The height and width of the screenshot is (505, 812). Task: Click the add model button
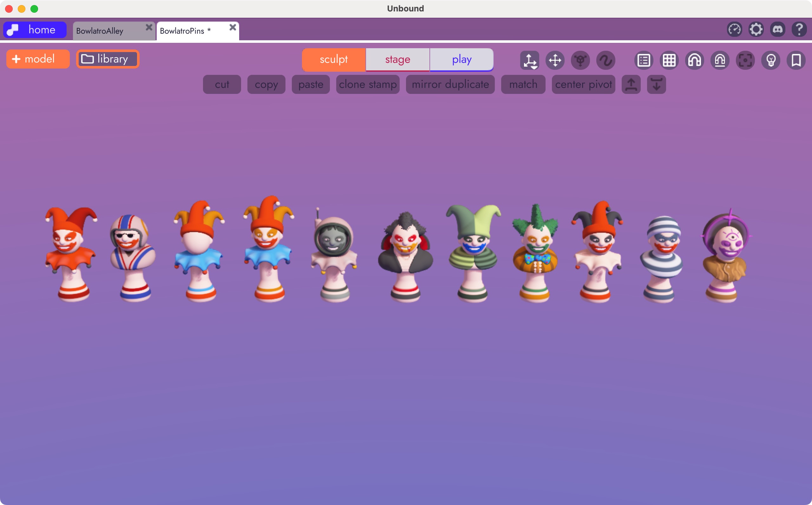coord(38,59)
